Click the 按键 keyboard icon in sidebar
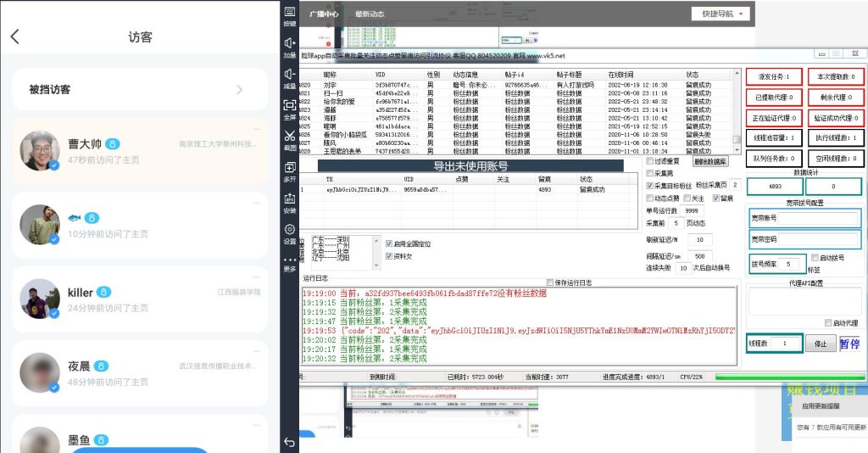The width and height of the screenshot is (868, 453). (x=290, y=15)
